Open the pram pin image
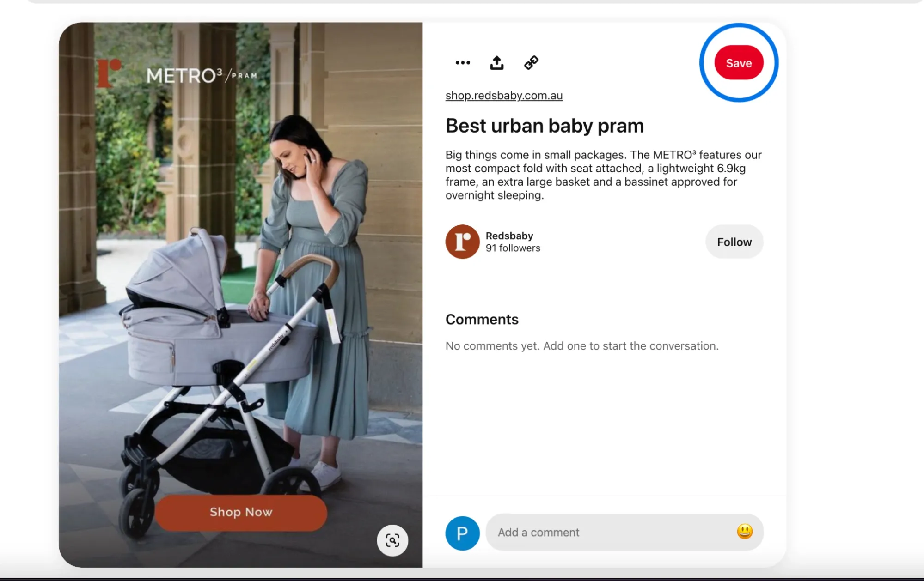924x581 pixels. point(241,295)
